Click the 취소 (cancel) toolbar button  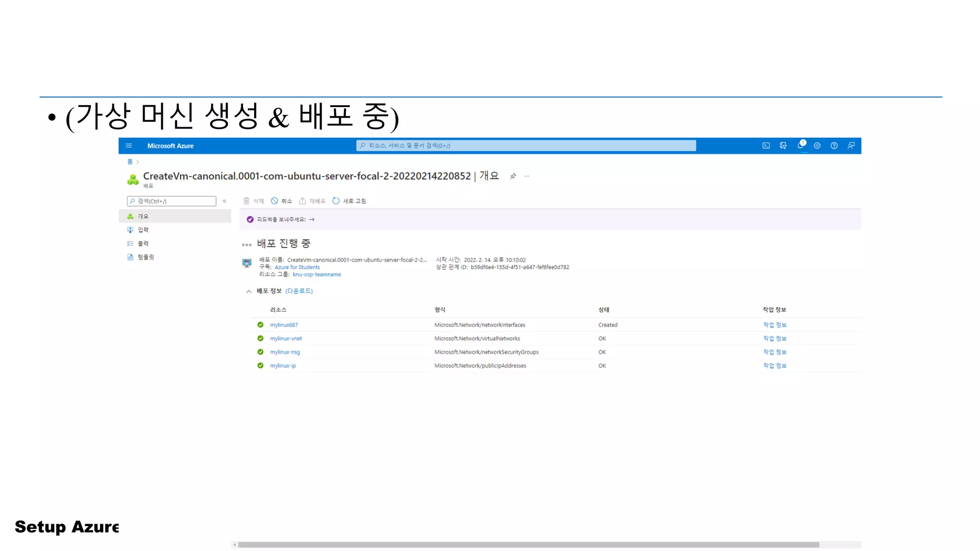click(x=281, y=201)
